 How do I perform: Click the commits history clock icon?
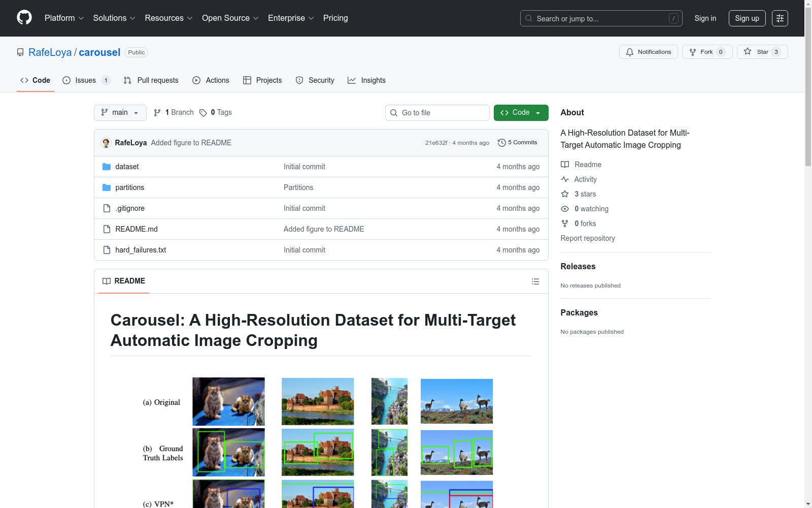click(x=502, y=143)
